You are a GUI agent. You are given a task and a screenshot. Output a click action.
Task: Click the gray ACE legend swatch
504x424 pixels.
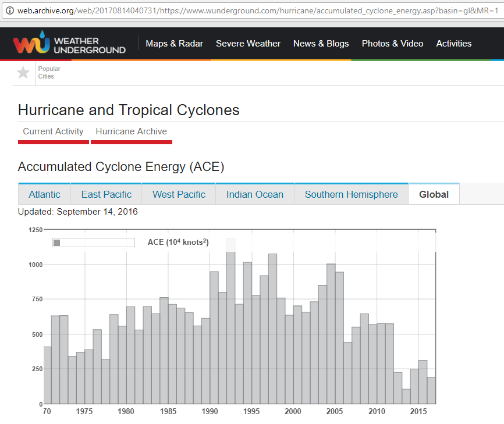coord(56,243)
